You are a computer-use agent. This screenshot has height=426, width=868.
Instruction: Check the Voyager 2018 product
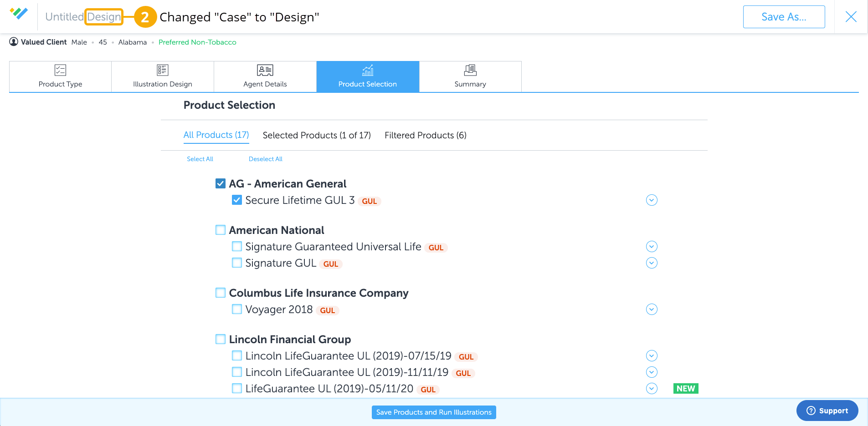click(x=237, y=309)
